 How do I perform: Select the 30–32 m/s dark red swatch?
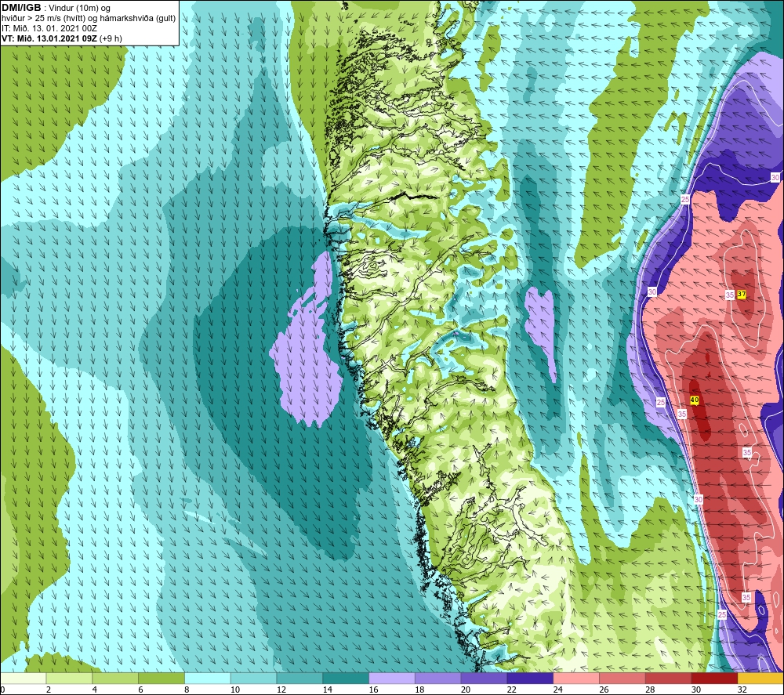tap(714, 679)
